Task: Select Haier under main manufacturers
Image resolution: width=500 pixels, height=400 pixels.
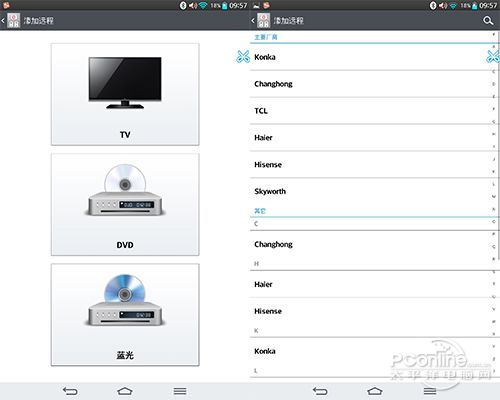Action: [x=371, y=138]
